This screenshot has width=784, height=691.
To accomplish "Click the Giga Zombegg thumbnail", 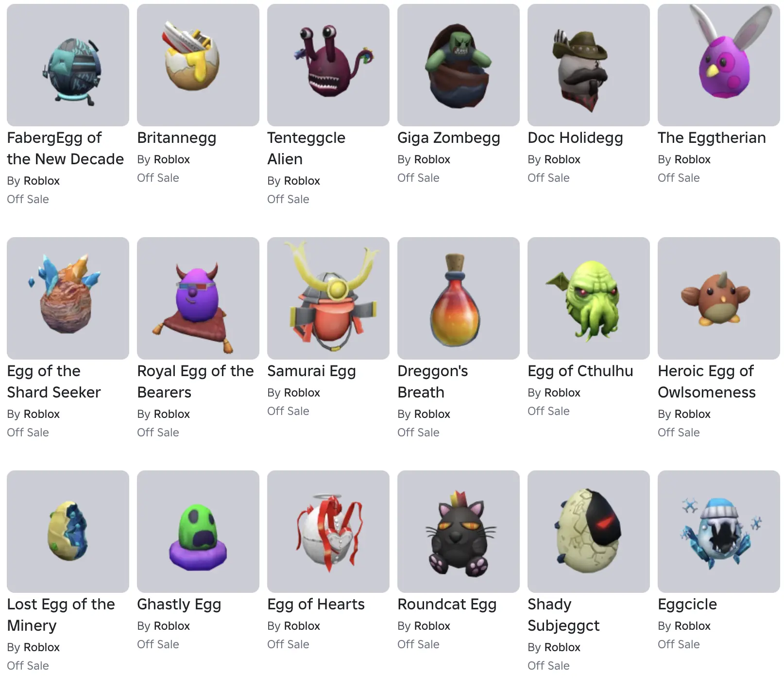I will [x=459, y=65].
